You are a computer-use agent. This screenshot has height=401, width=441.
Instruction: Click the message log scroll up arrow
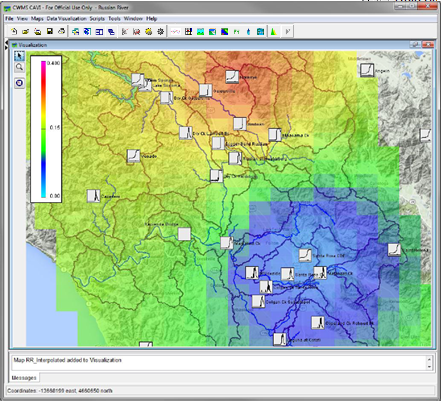coord(429,359)
